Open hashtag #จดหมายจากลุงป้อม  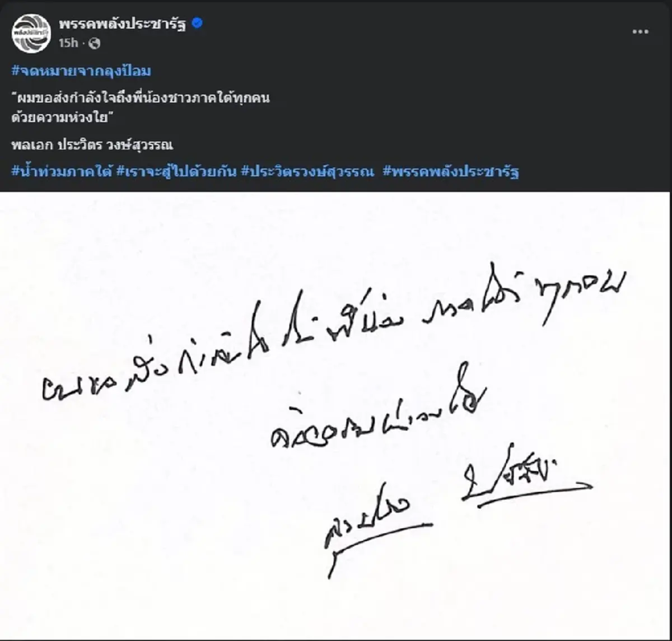pos(81,71)
